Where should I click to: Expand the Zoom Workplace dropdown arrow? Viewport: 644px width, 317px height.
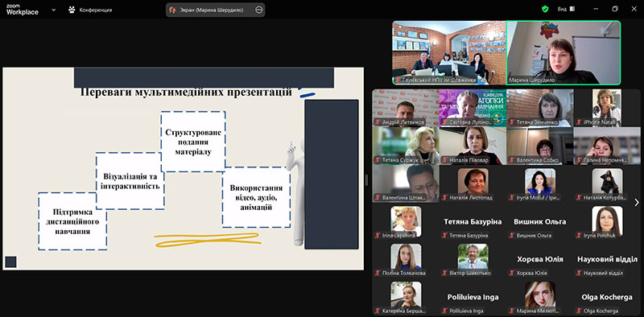click(x=53, y=10)
